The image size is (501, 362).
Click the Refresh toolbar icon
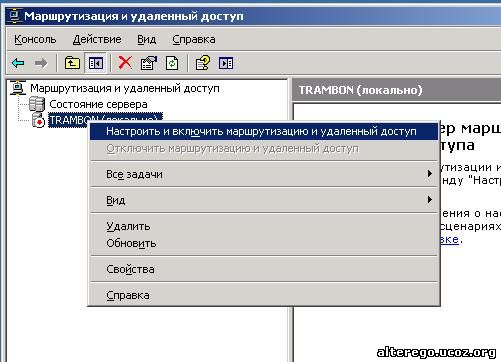pyautogui.click(x=172, y=63)
